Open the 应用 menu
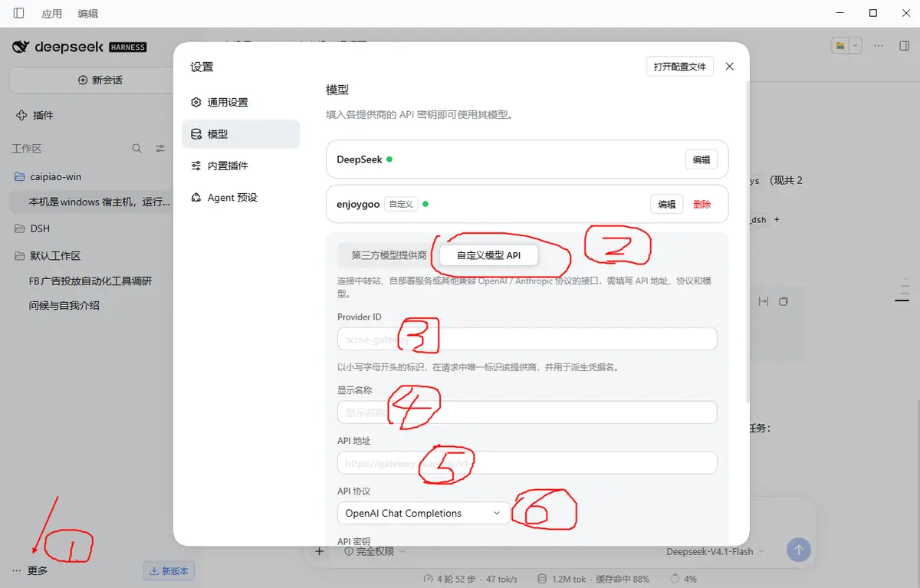920x588 pixels. (52, 14)
